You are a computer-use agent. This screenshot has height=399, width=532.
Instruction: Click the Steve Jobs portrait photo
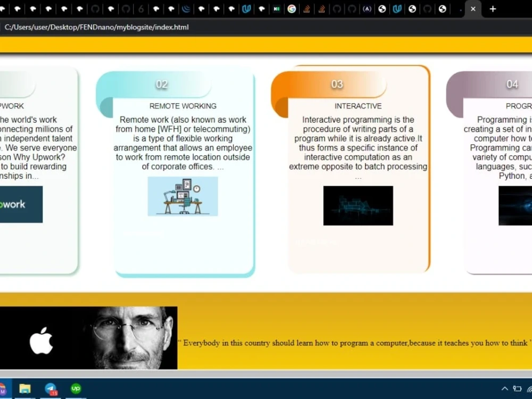pos(131,338)
